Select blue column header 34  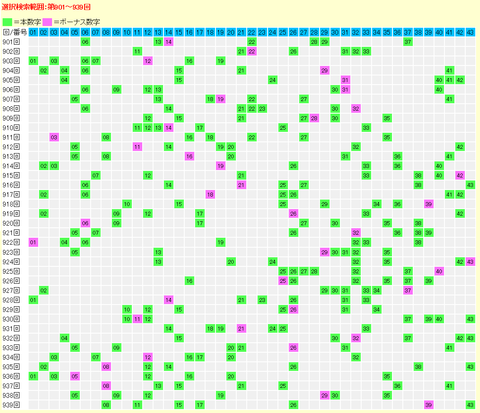(x=377, y=32)
